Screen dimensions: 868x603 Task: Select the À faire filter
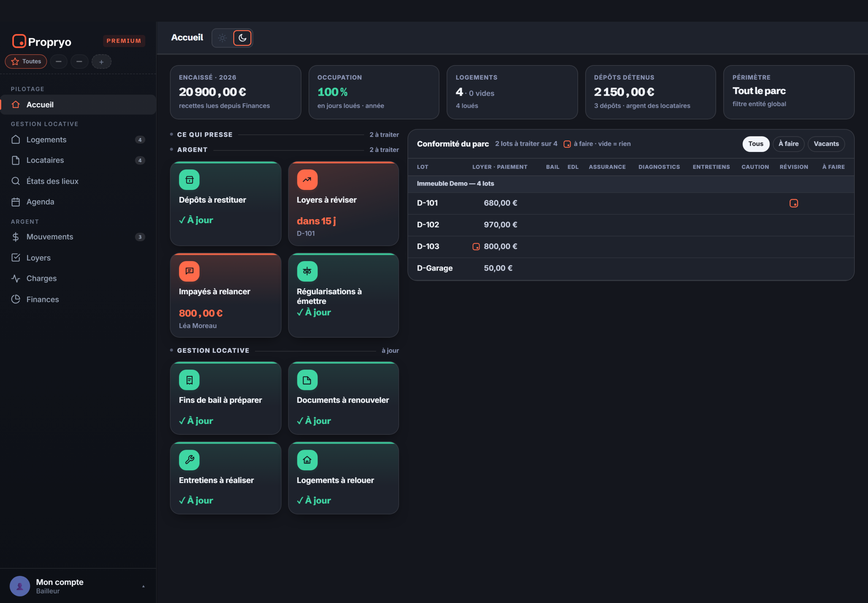click(x=789, y=144)
